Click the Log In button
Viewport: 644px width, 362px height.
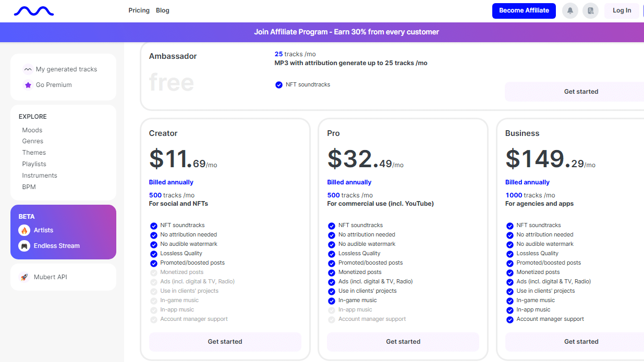(622, 10)
